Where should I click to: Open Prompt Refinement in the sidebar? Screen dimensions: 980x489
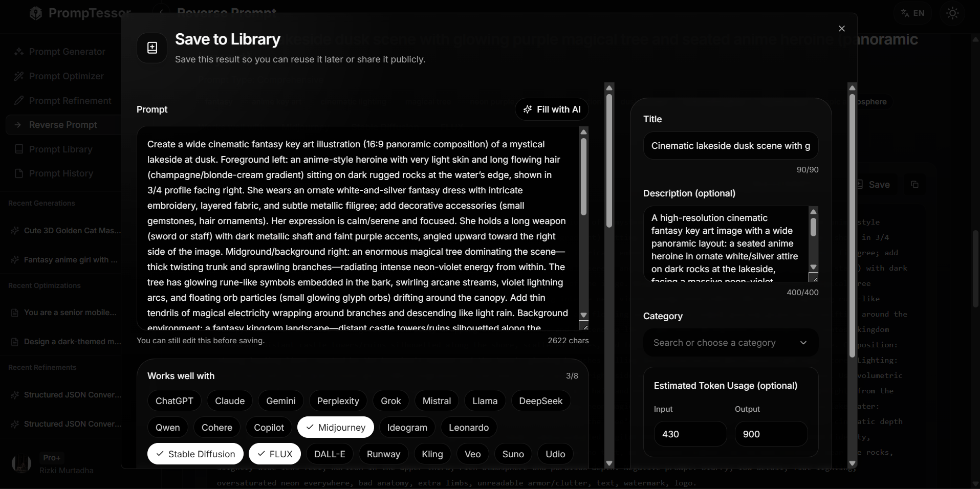pos(63,101)
